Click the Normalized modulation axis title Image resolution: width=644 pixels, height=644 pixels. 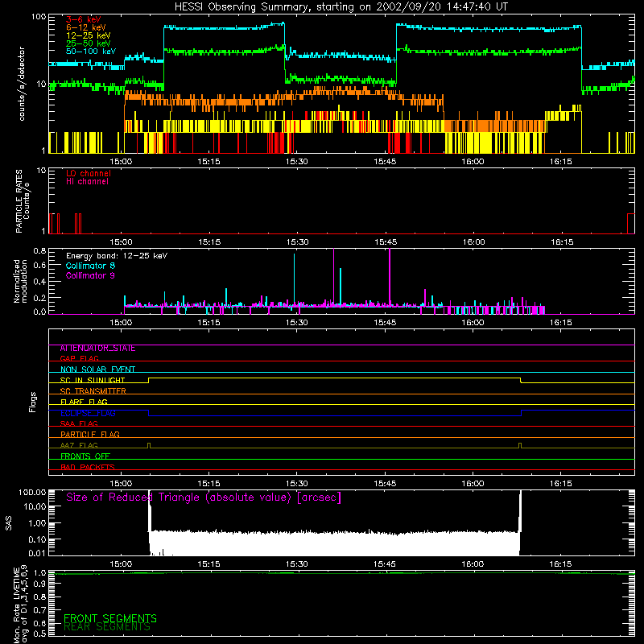coord(20,281)
